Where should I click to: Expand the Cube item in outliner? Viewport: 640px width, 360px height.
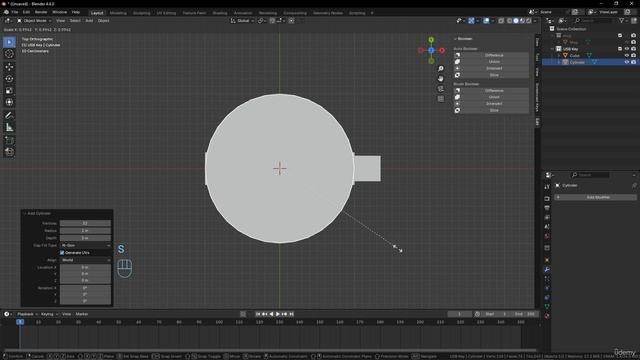559,56
